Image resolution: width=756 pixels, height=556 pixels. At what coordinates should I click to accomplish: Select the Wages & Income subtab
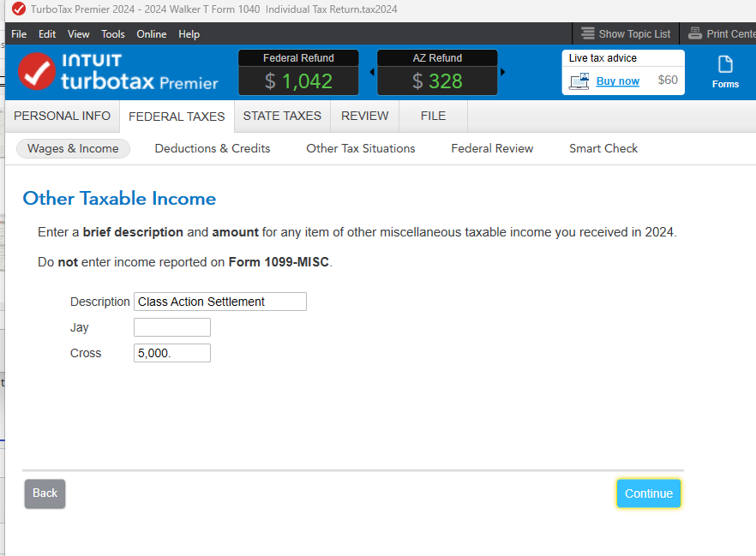[73, 148]
